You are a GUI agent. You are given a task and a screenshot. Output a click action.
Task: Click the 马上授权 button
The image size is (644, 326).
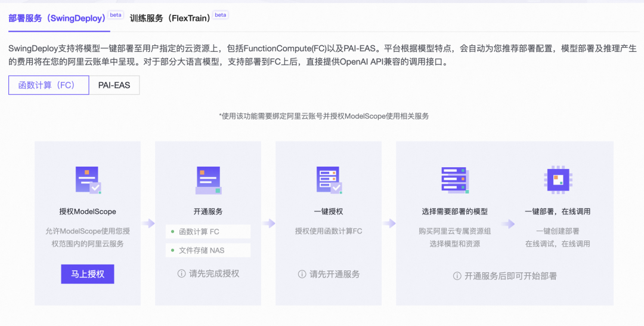click(x=88, y=274)
